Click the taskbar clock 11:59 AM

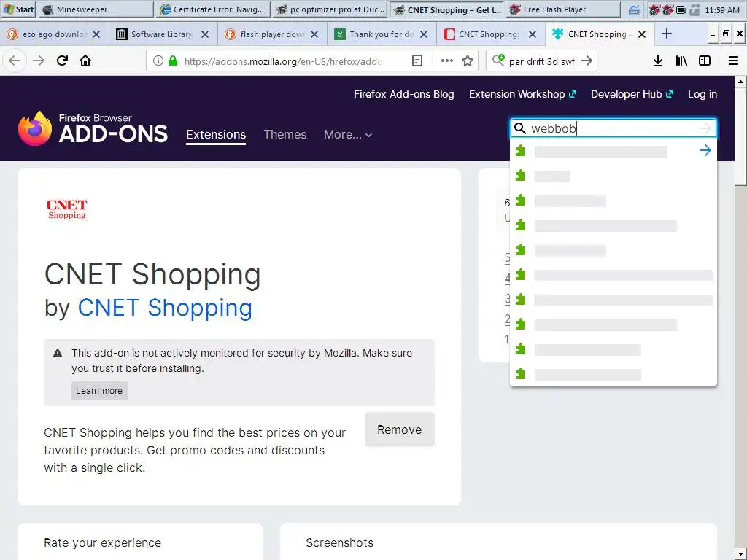click(x=721, y=9)
